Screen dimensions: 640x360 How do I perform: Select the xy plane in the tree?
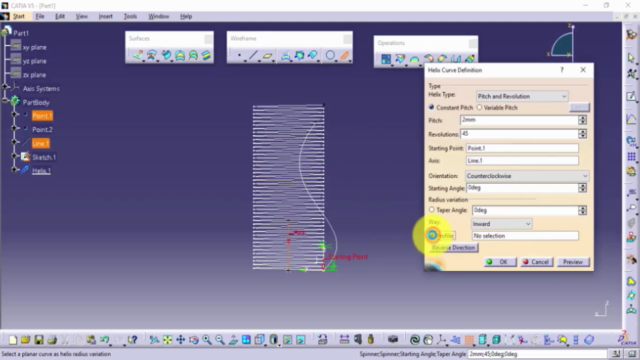tap(34, 47)
